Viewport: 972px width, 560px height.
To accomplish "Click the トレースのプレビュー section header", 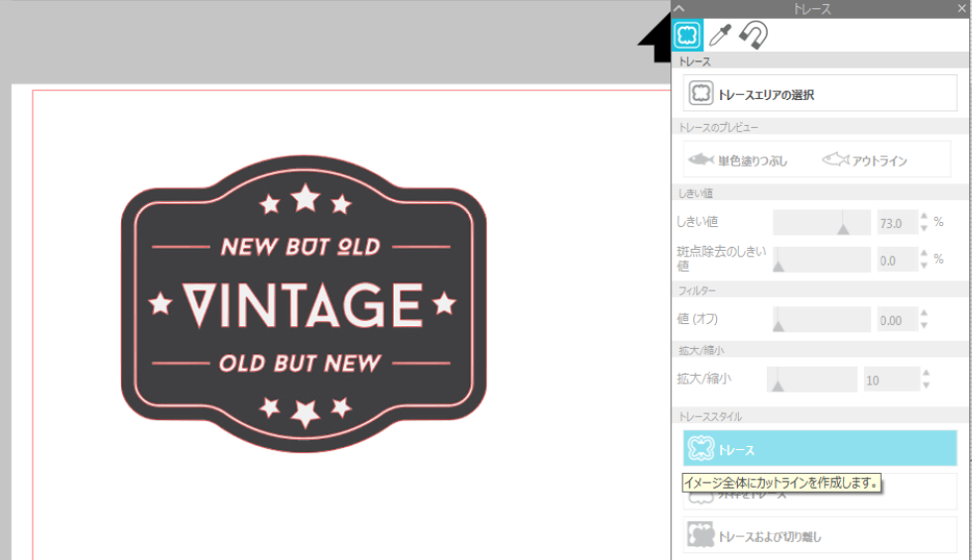I will pyautogui.click(x=820, y=127).
